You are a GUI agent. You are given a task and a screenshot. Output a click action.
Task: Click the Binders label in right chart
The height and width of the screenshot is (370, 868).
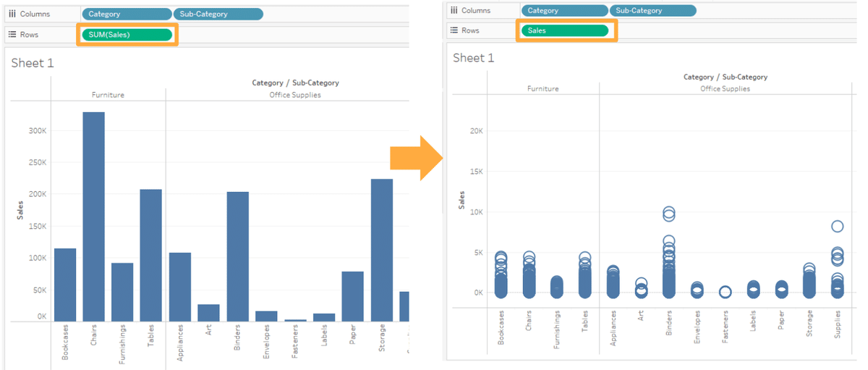click(x=669, y=323)
